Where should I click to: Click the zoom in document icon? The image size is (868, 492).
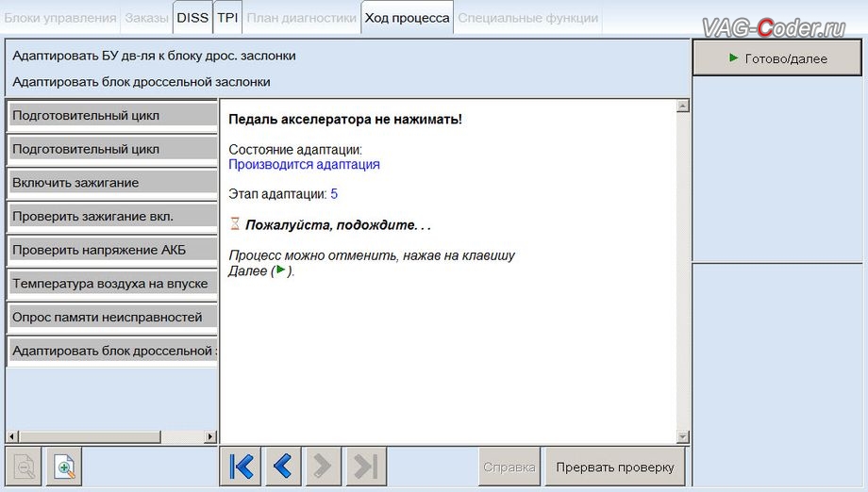tap(65, 467)
